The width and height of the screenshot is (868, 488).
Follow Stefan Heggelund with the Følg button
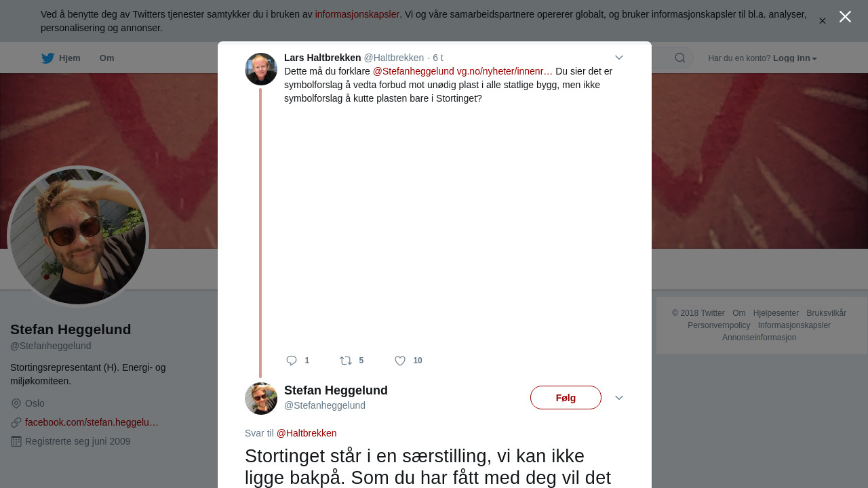566,398
